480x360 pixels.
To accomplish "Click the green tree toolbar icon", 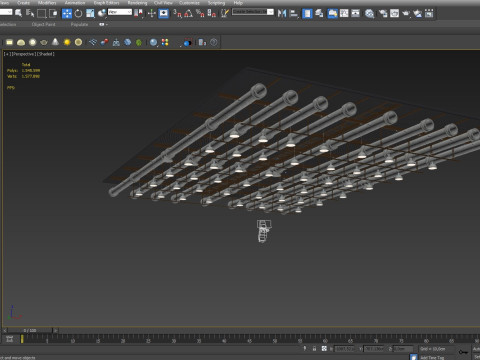I will pos(139,42).
